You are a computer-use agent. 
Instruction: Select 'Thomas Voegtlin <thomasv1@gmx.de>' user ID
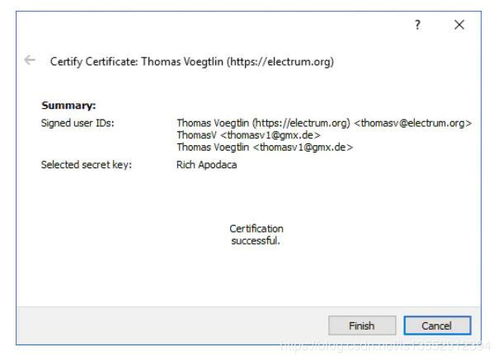coord(265,147)
